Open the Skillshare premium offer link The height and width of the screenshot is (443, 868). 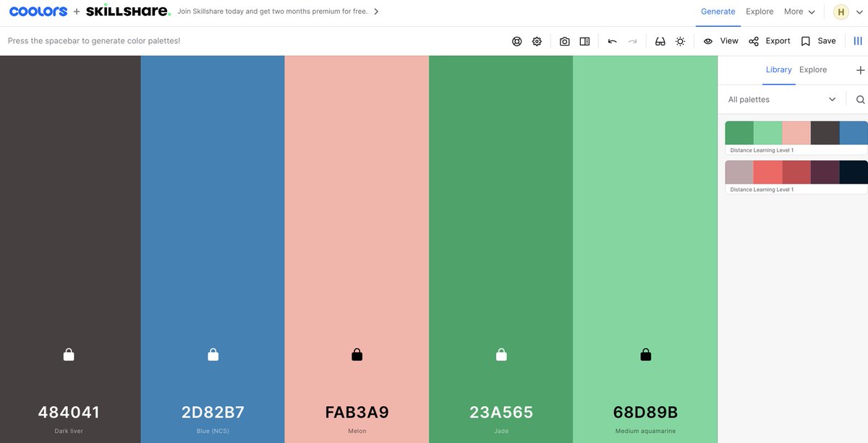pyautogui.click(x=272, y=12)
